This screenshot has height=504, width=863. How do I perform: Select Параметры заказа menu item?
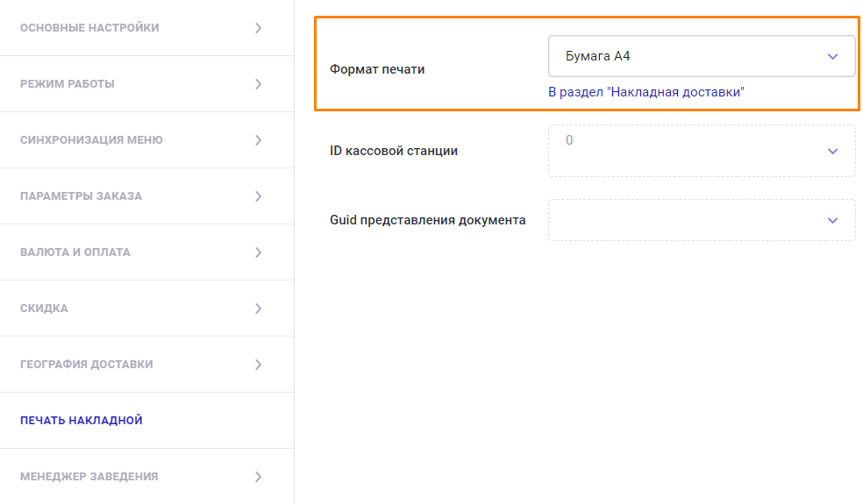point(81,196)
